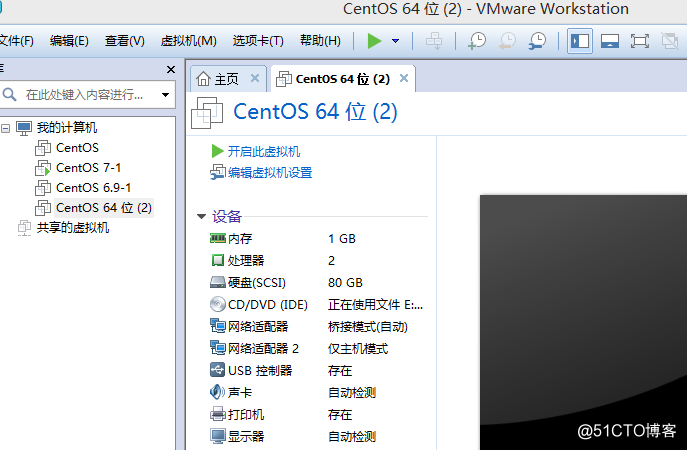Screen dimensions: 687x450
Task: Open the snapshot manager wrench-clock icon
Action: [537, 41]
